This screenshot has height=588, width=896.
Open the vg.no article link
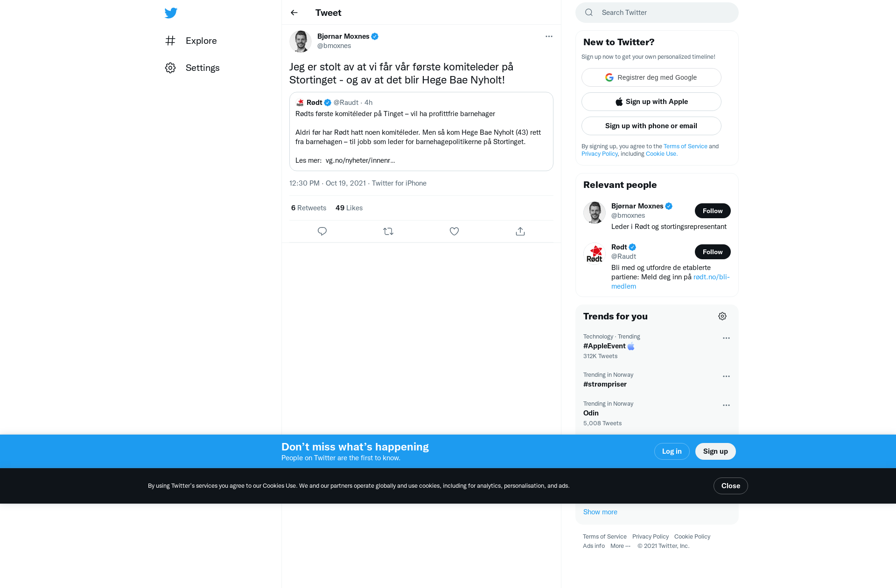360,160
